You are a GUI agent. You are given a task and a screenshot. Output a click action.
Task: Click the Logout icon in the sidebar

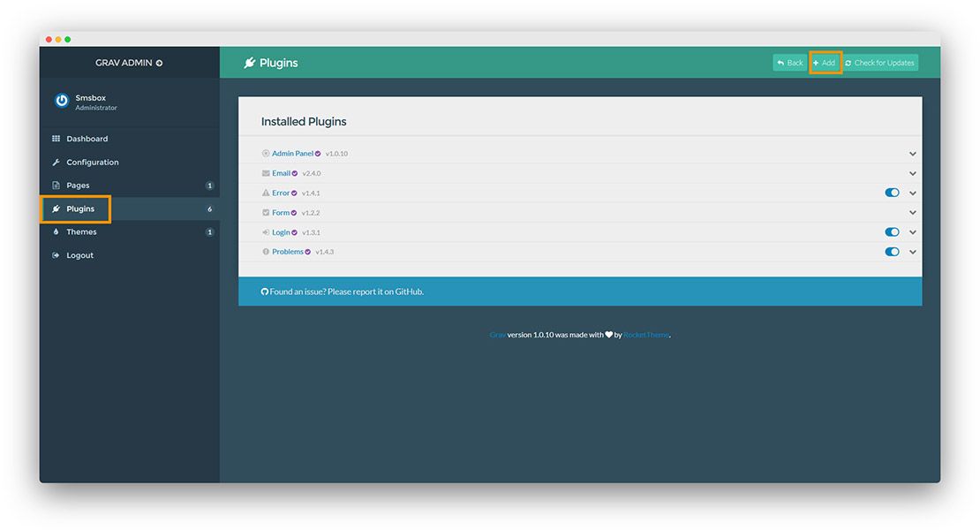(57, 254)
